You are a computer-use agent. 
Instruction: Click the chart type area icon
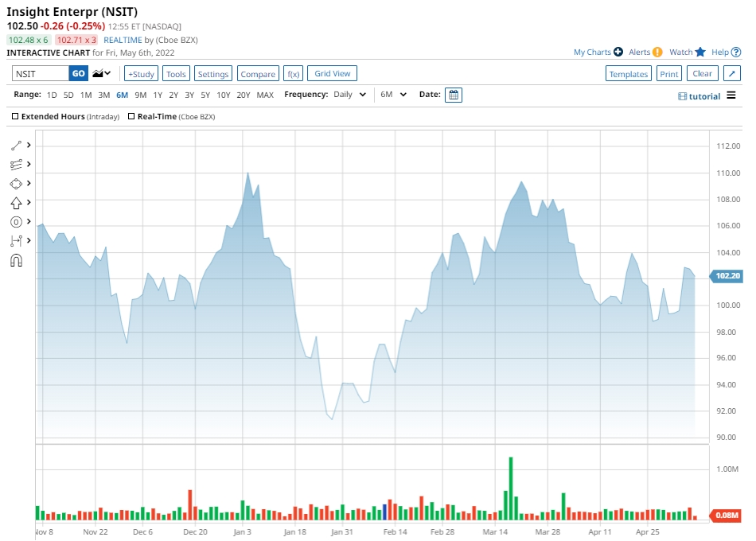click(98, 73)
